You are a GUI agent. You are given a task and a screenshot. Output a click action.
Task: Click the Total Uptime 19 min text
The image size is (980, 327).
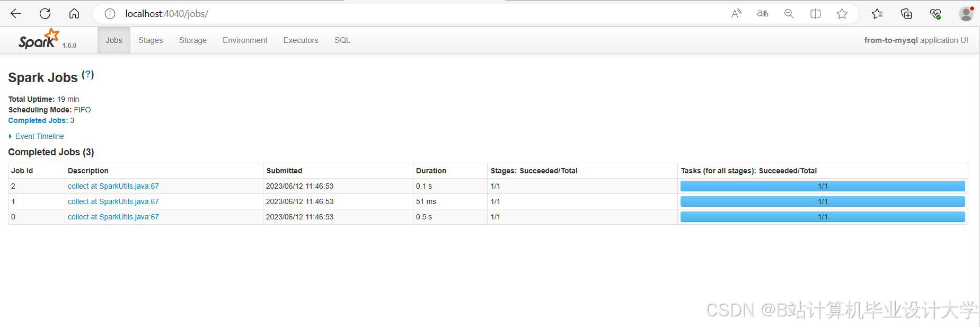pyautogui.click(x=43, y=99)
